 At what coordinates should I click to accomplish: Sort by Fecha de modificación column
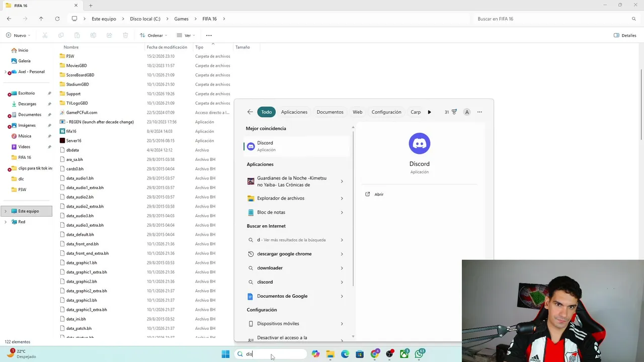pos(167,47)
